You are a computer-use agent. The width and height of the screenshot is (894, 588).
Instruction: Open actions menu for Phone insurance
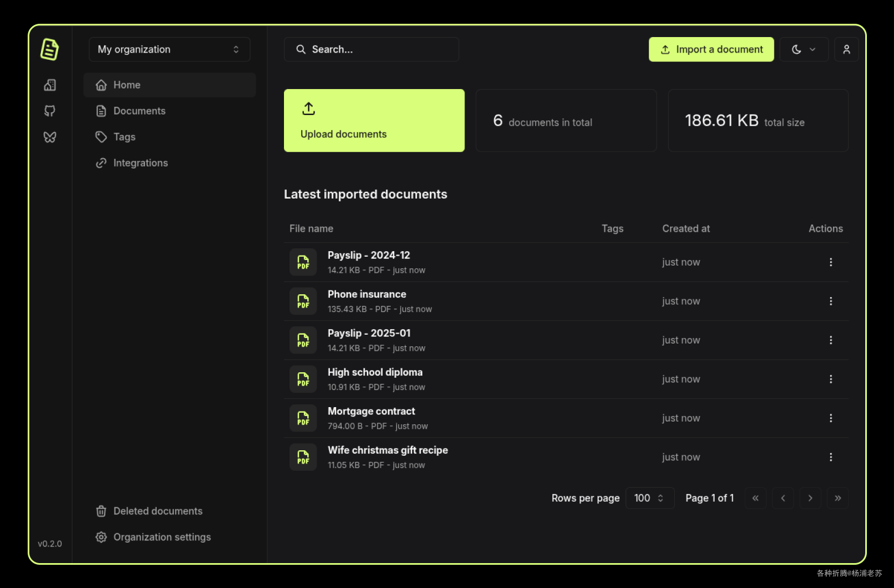(830, 301)
